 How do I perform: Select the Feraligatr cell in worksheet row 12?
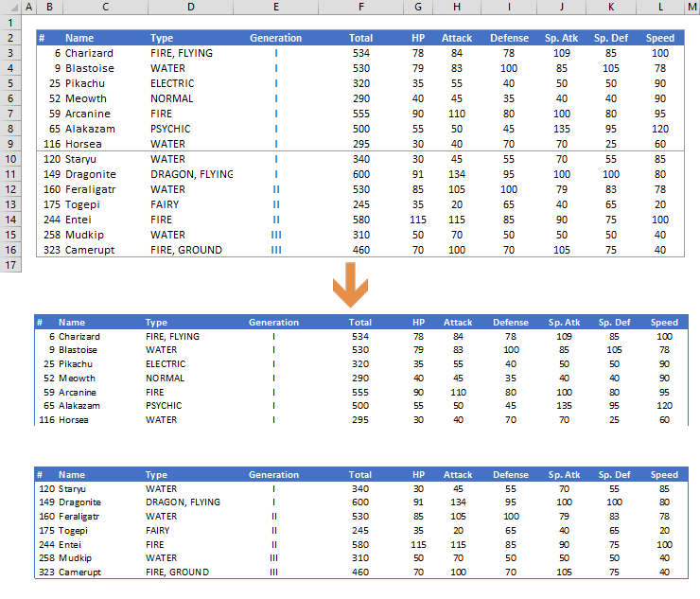(105, 189)
